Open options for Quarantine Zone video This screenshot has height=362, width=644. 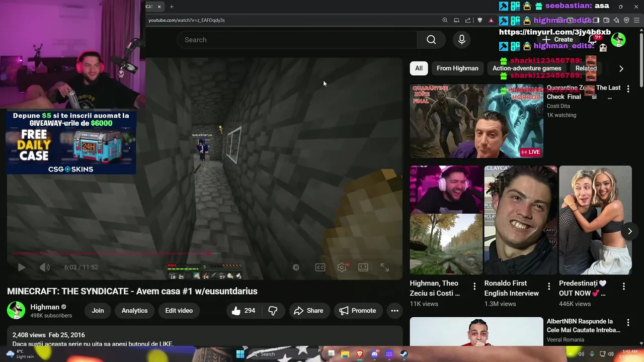click(628, 89)
